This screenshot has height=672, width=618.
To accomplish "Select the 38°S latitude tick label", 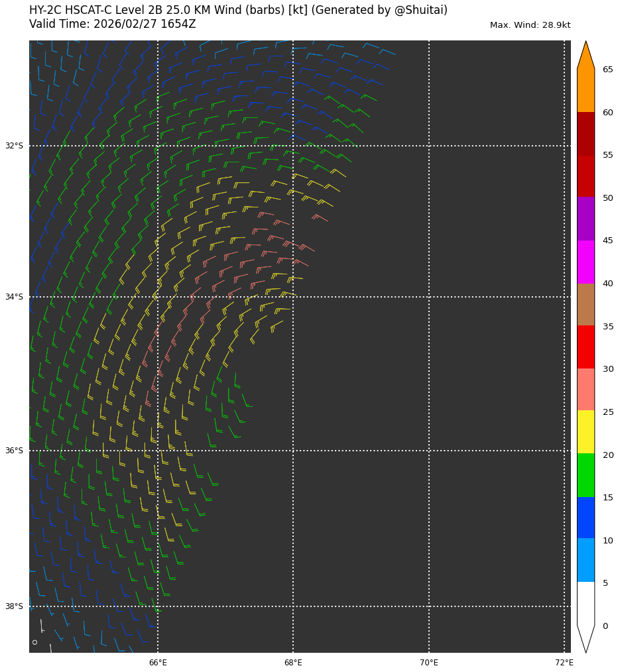I will [14, 606].
